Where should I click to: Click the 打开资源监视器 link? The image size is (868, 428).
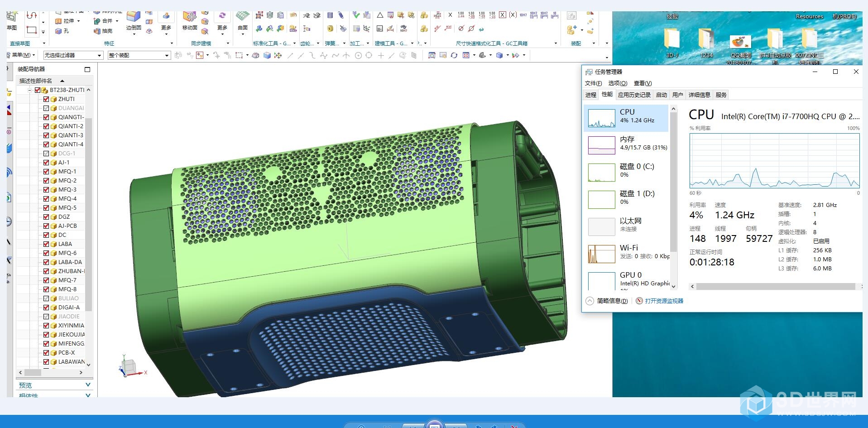pyautogui.click(x=664, y=301)
